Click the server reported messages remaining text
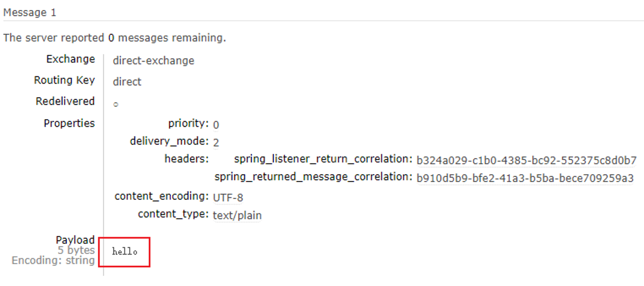 (x=115, y=38)
